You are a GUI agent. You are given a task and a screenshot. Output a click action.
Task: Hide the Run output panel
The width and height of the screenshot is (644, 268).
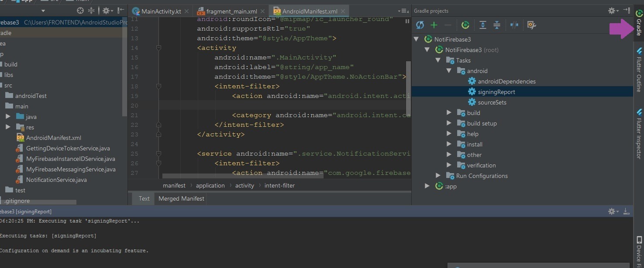click(x=627, y=212)
